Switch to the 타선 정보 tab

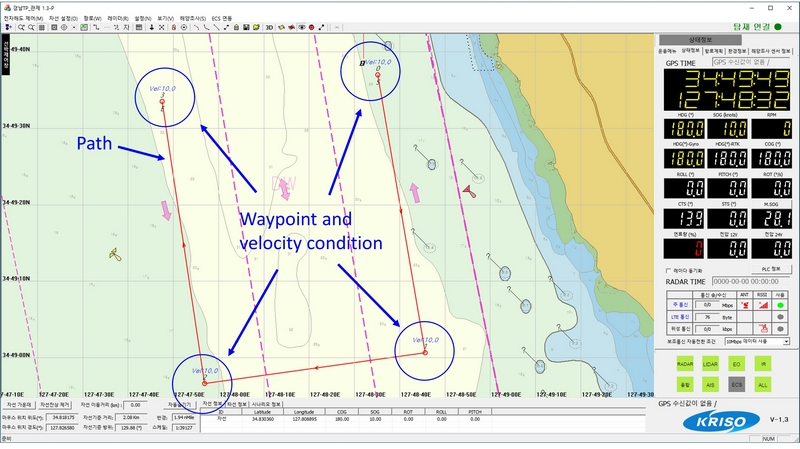237,404
